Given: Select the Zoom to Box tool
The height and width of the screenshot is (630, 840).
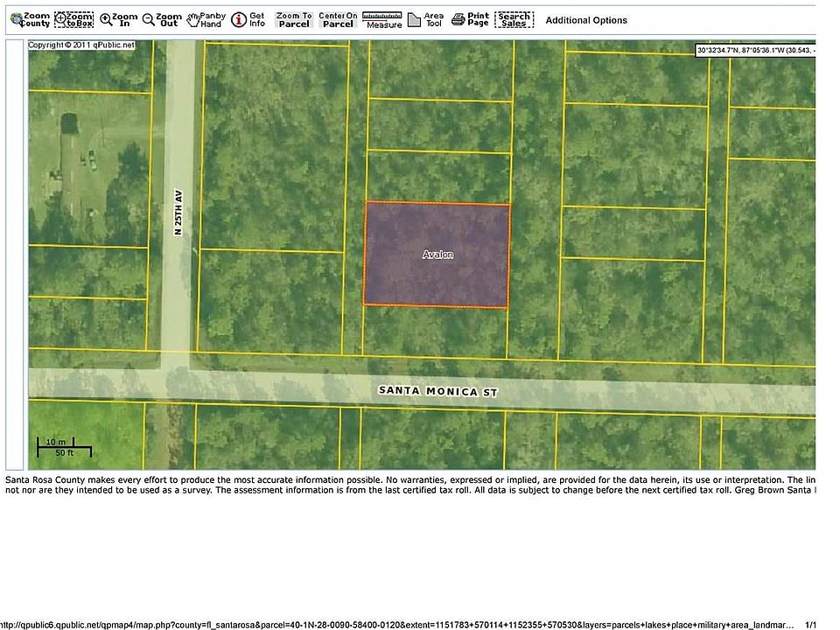Looking at the screenshot, I should click(x=73, y=20).
